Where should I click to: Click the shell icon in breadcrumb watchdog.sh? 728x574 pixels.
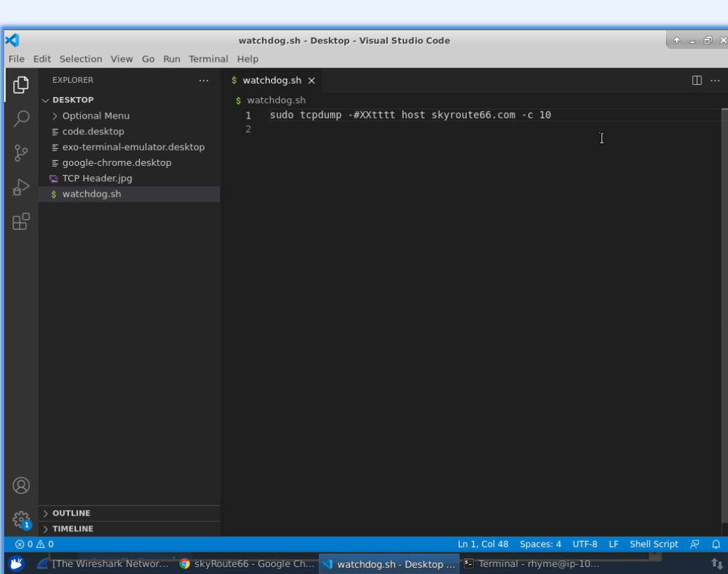point(238,100)
